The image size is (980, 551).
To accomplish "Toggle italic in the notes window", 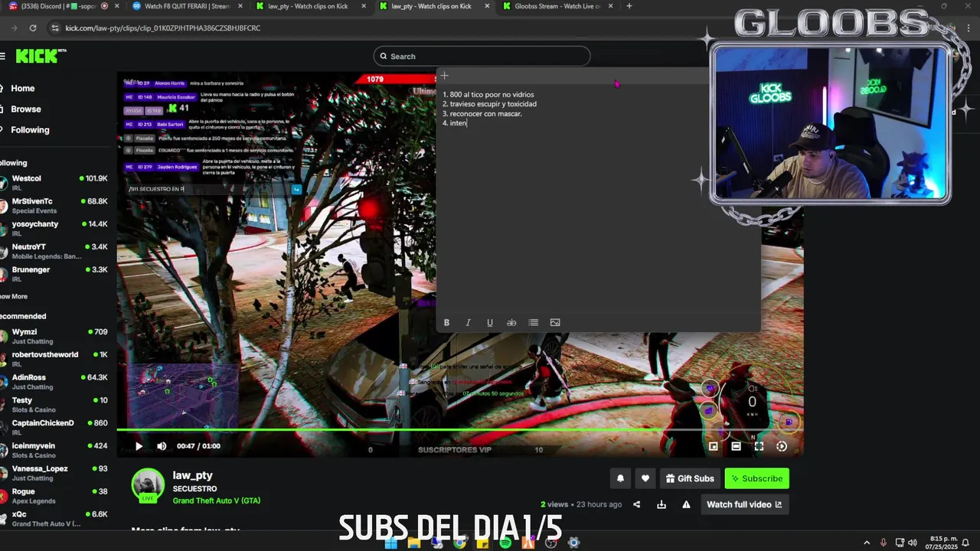I will click(x=468, y=323).
